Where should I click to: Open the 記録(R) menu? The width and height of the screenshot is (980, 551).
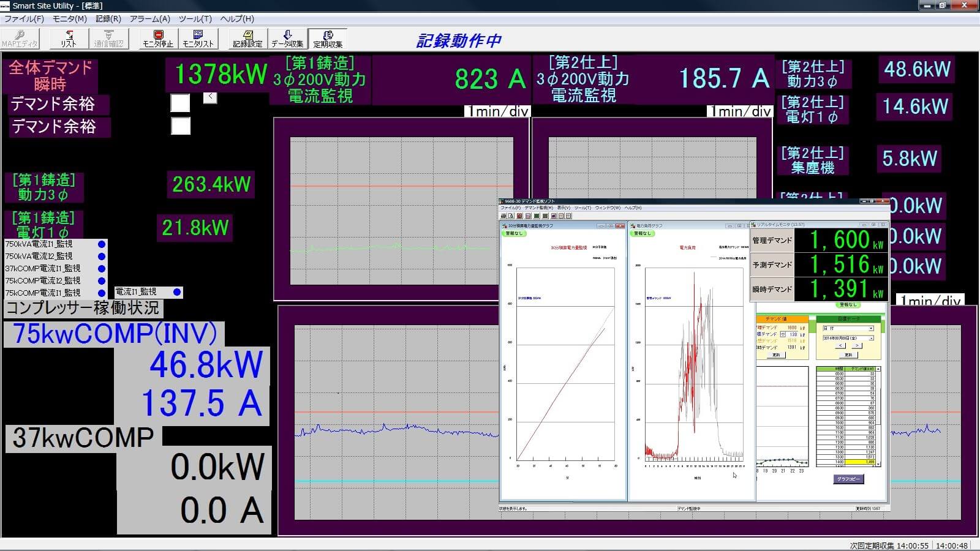108,19
